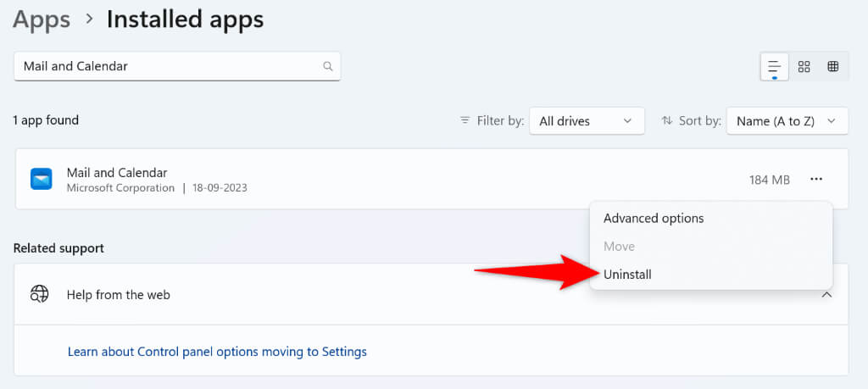Click the Installed apps page title

pyautogui.click(x=185, y=19)
